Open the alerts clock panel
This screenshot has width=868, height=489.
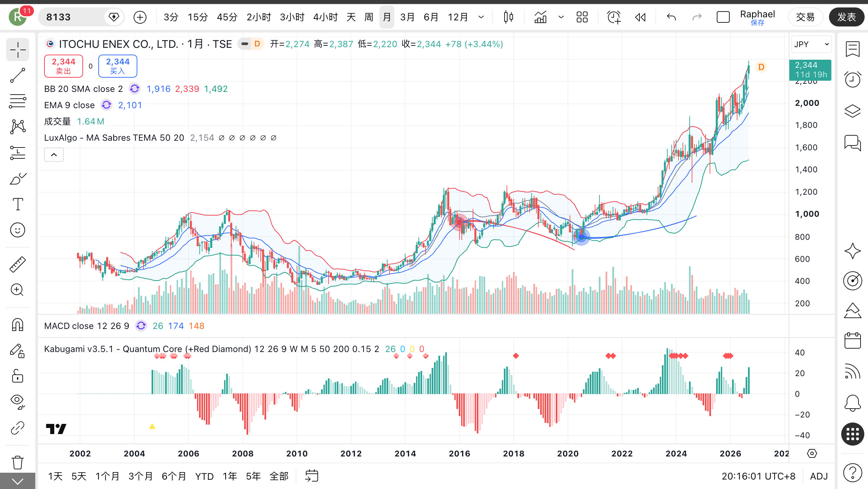tap(852, 79)
